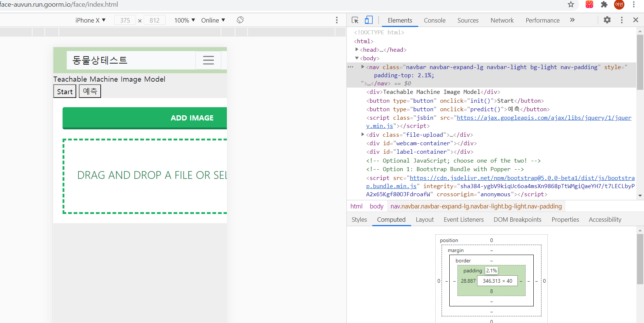Open the Event Listeners tab
Viewport: 644px width, 323px height.
click(463, 220)
